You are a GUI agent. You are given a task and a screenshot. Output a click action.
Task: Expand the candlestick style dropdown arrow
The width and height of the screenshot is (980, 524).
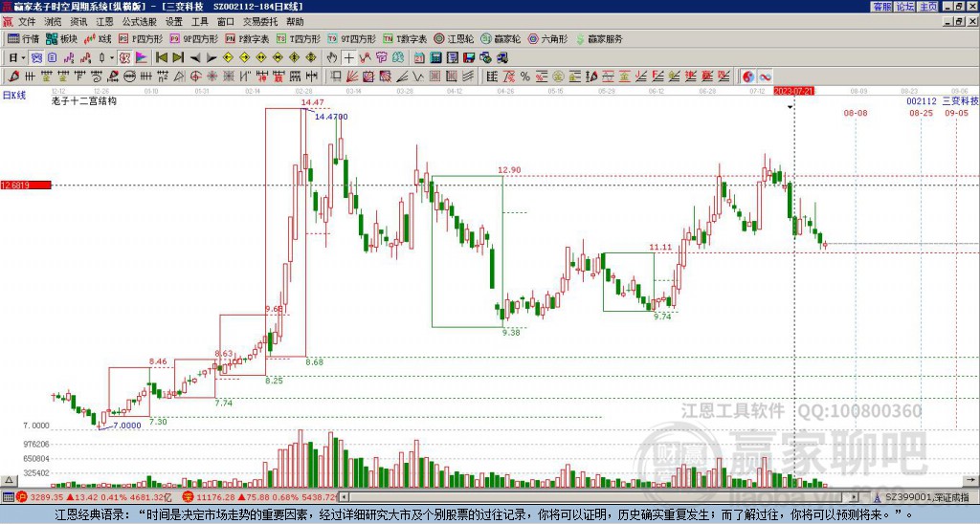(112, 57)
